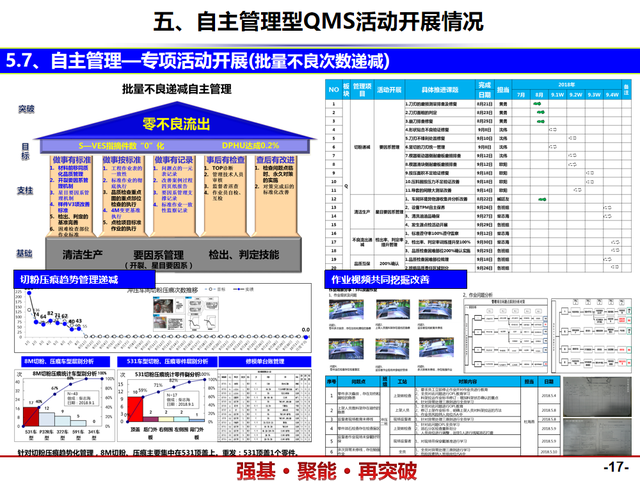Open the top-left work video thumbnail
Image resolution: width=640 pixels, height=481 pixels.
pyautogui.click(x=347, y=311)
